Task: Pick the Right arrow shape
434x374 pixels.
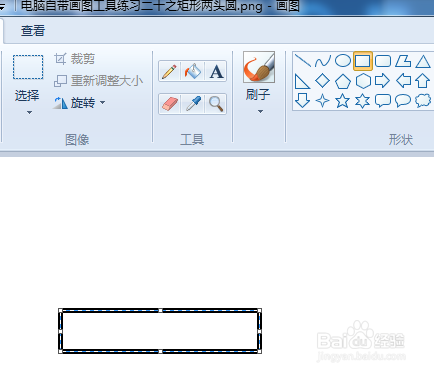Action: 383,81
